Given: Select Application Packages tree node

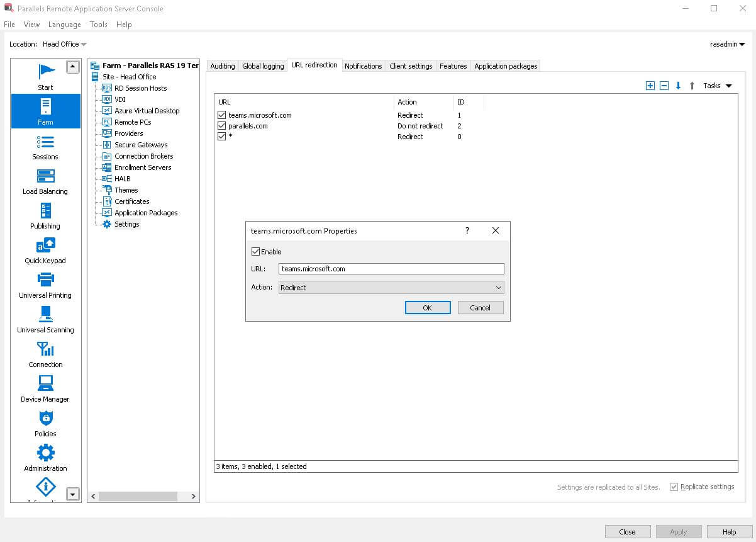Looking at the screenshot, I should pyautogui.click(x=146, y=213).
